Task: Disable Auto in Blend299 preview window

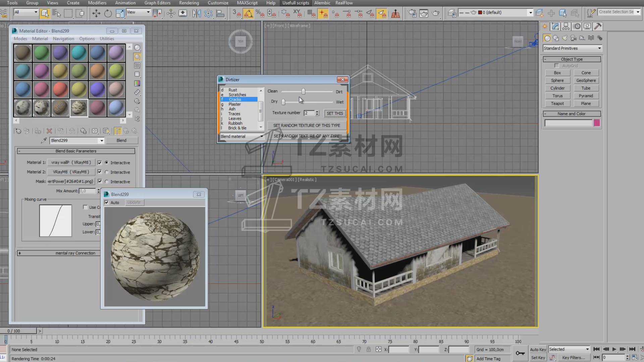Action: click(107, 202)
